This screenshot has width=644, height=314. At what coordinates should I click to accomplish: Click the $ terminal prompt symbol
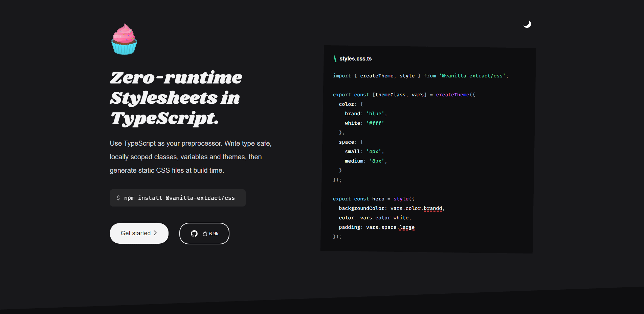(x=118, y=198)
